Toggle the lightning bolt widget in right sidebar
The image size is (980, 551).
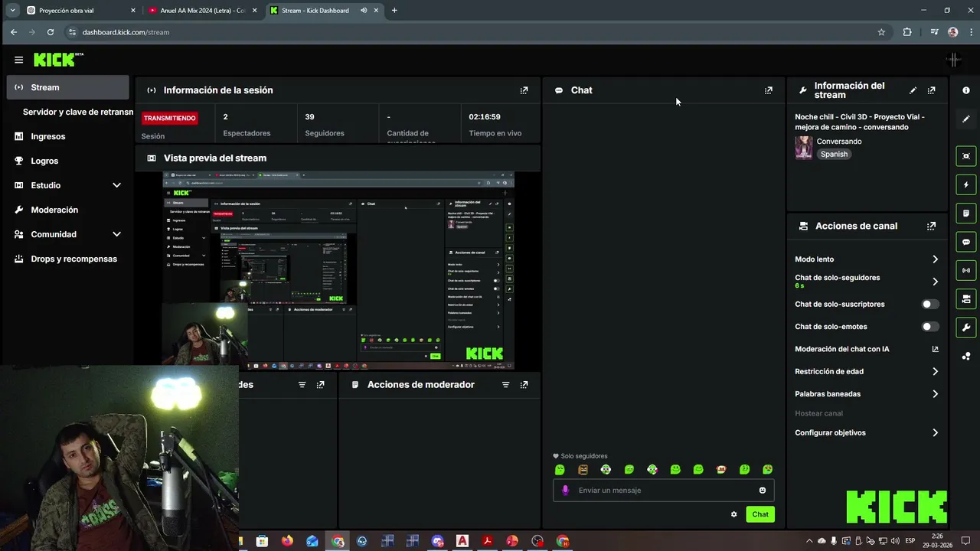966,184
